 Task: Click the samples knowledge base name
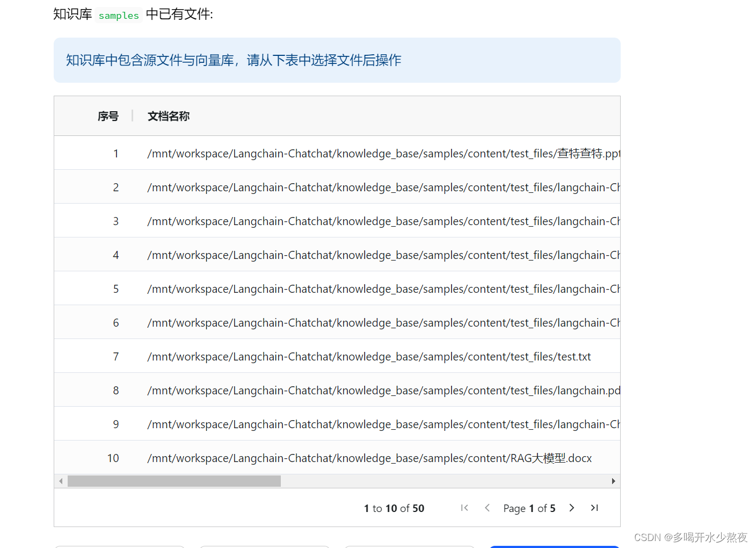click(119, 16)
